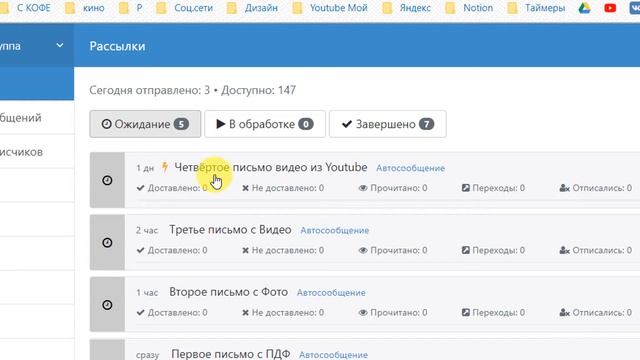
Task: Click the 1 час delay label
Action: coord(147,293)
